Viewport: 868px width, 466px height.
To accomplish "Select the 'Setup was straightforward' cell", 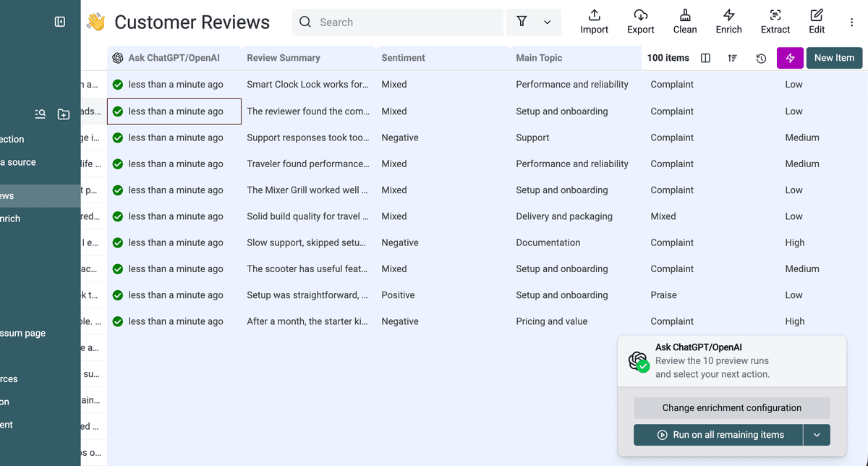I will (x=308, y=295).
